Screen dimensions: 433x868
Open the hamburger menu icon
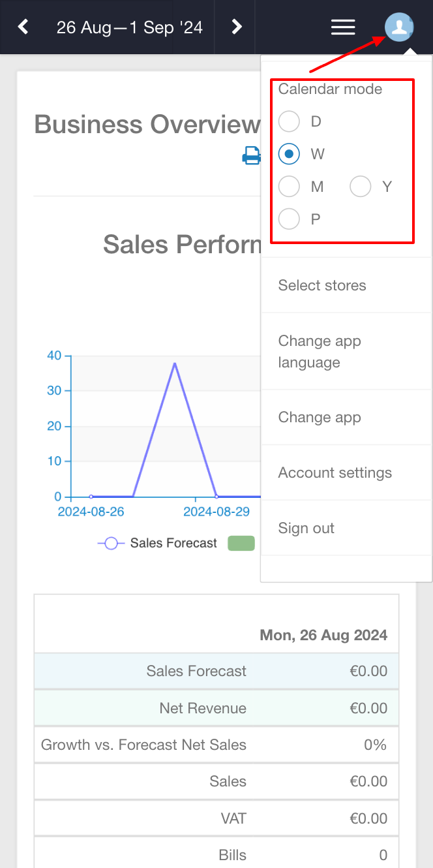pyautogui.click(x=343, y=27)
